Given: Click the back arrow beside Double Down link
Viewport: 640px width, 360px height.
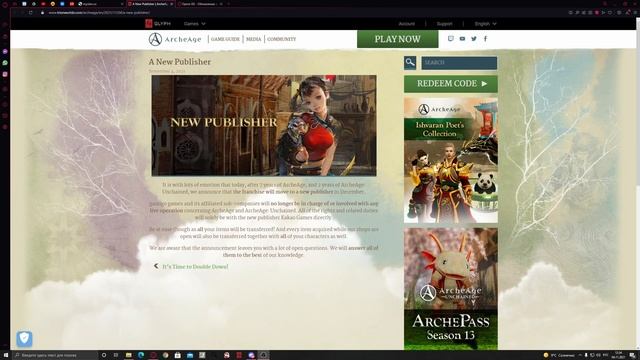Looking at the screenshot, I should tap(156, 266).
